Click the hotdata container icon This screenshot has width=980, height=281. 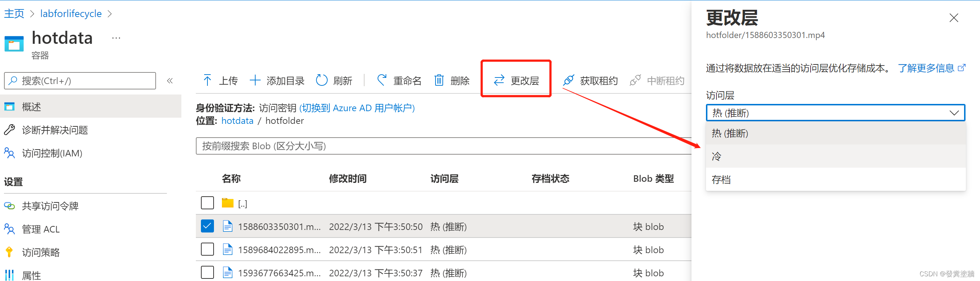click(14, 44)
